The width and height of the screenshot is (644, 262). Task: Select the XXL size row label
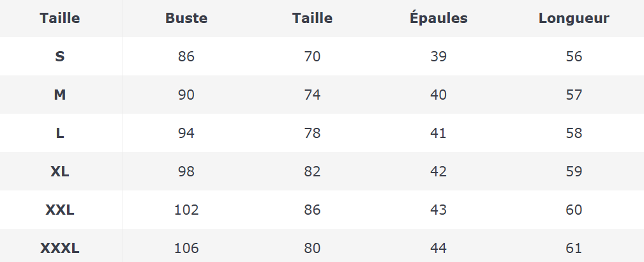[x=60, y=210]
